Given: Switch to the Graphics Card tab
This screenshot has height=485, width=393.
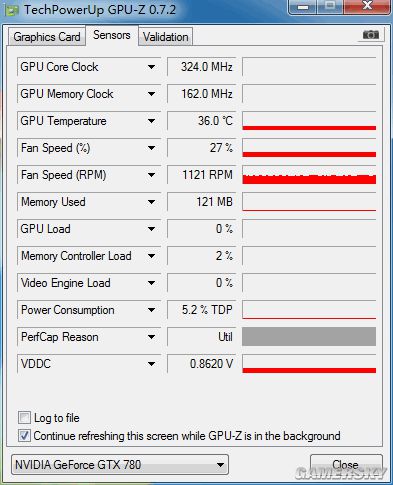Looking at the screenshot, I should point(47,37).
